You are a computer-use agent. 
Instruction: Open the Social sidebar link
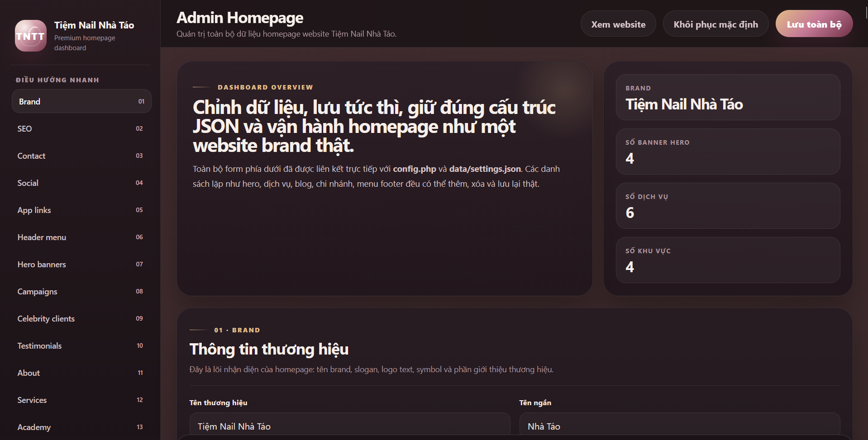click(x=81, y=183)
